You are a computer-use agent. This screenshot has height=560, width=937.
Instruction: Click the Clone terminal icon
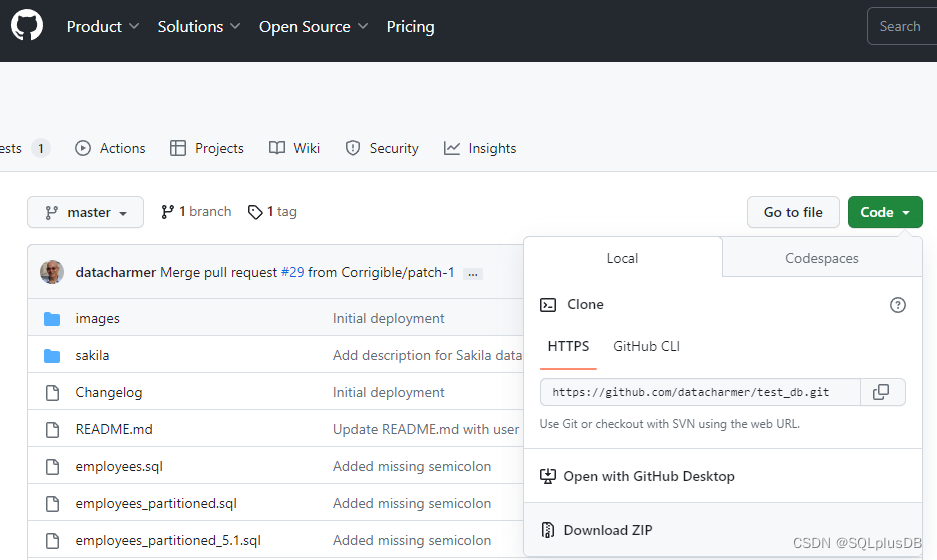[548, 305]
